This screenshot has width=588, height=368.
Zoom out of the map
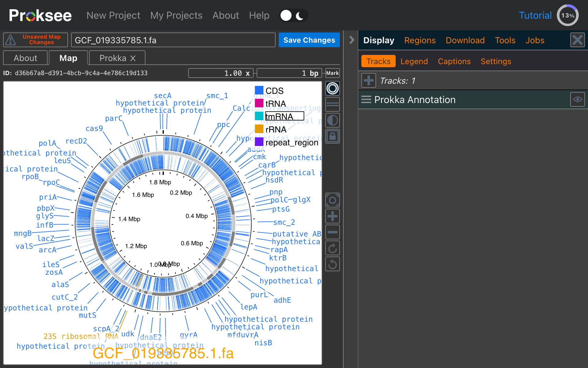click(332, 232)
